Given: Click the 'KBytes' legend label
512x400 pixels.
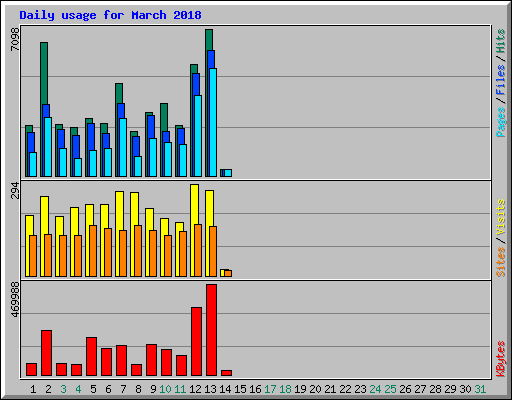Looking at the screenshot, I should coord(501,359).
